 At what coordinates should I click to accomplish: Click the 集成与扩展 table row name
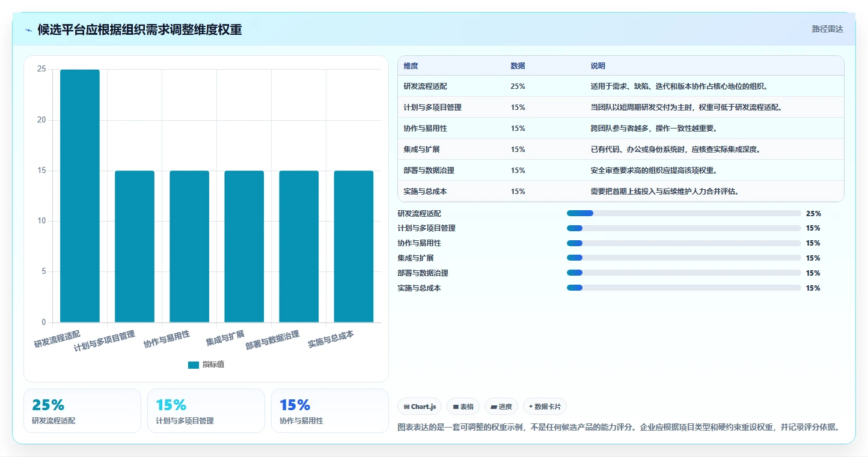pyautogui.click(x=422, y=150)
